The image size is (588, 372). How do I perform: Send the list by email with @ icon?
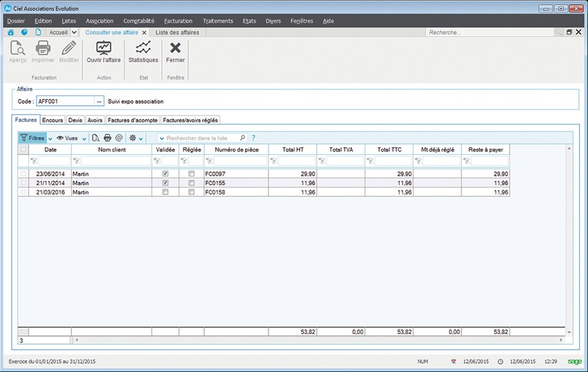pyautogui.click(x=118, y=138)
